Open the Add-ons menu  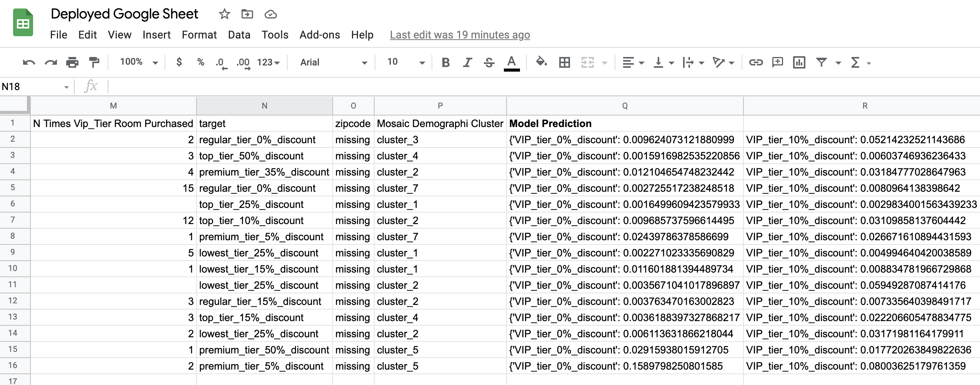pyautogui.click(x=319, y=35)
